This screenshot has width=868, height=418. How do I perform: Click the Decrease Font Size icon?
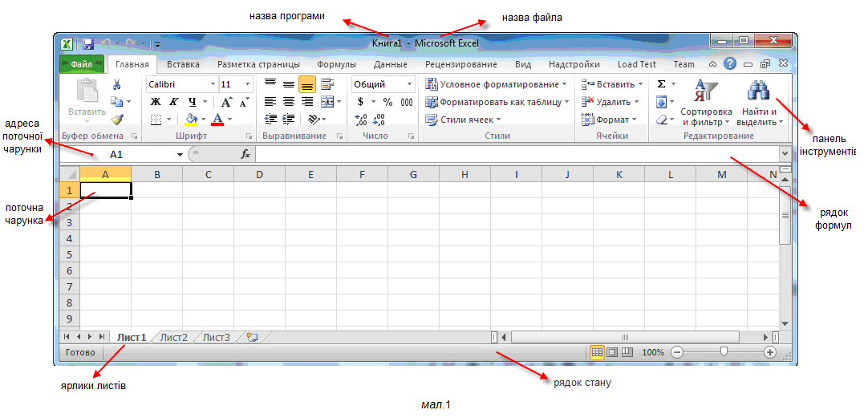[244, 102]
